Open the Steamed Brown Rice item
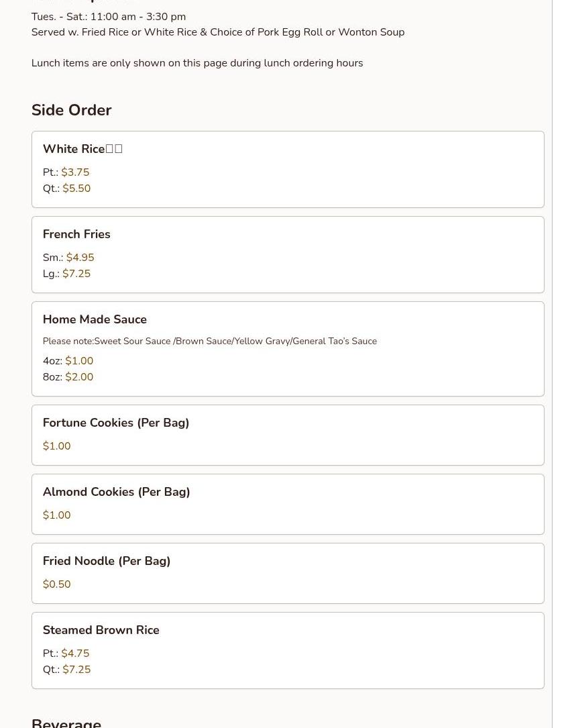 tap(288, 650)
